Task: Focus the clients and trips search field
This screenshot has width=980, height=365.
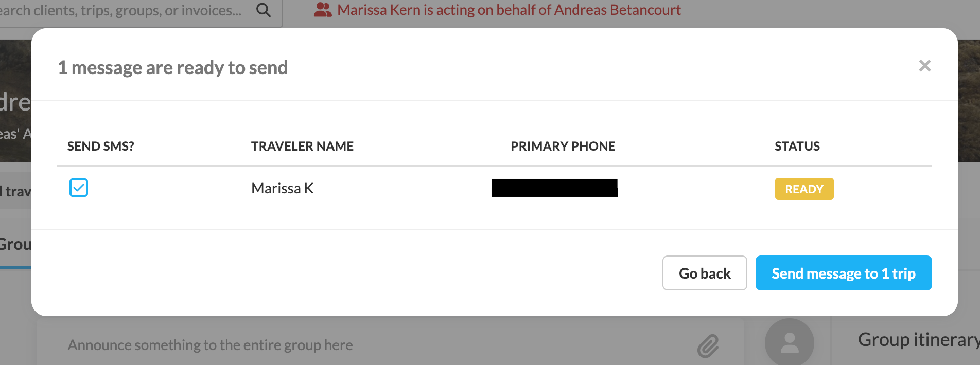Action: tap(124, 10)
